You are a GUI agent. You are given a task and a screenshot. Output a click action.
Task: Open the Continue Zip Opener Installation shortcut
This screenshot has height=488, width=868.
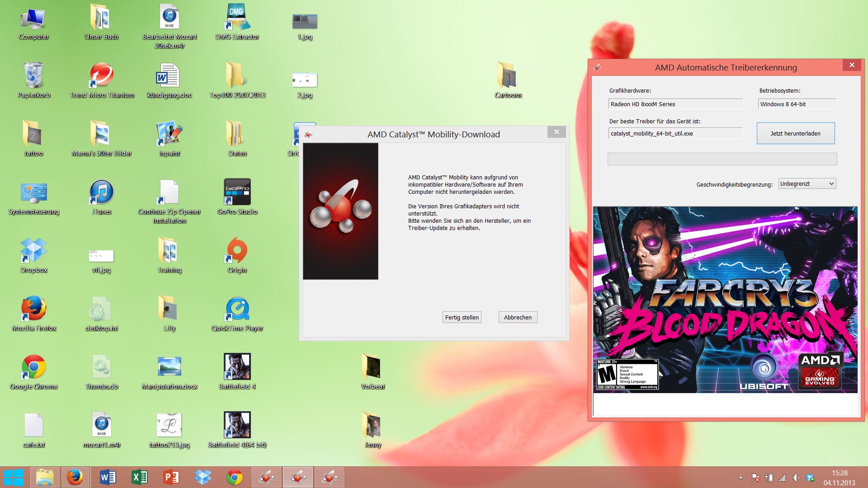[x=169, y=202]
